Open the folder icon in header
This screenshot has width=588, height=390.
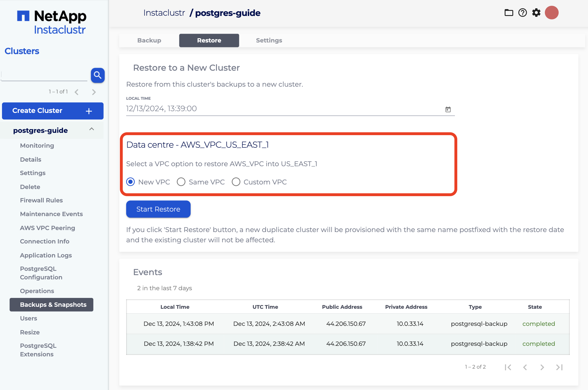point(509,13)
